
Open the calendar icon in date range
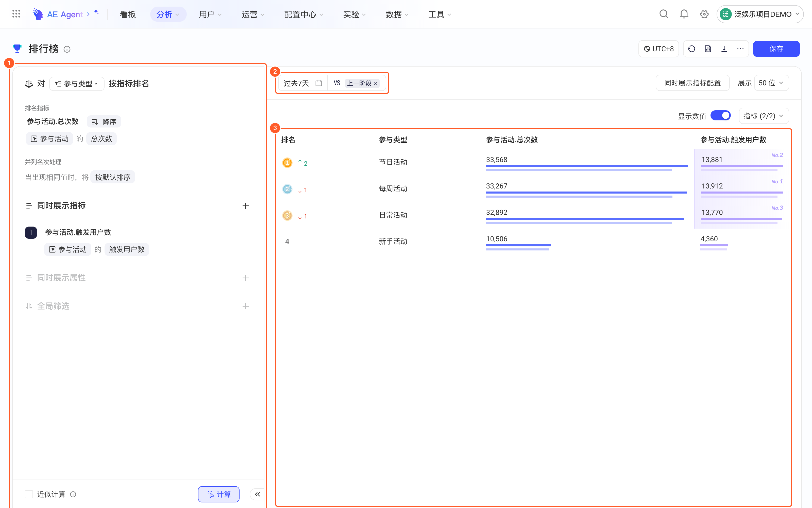(x=318, y=83)
